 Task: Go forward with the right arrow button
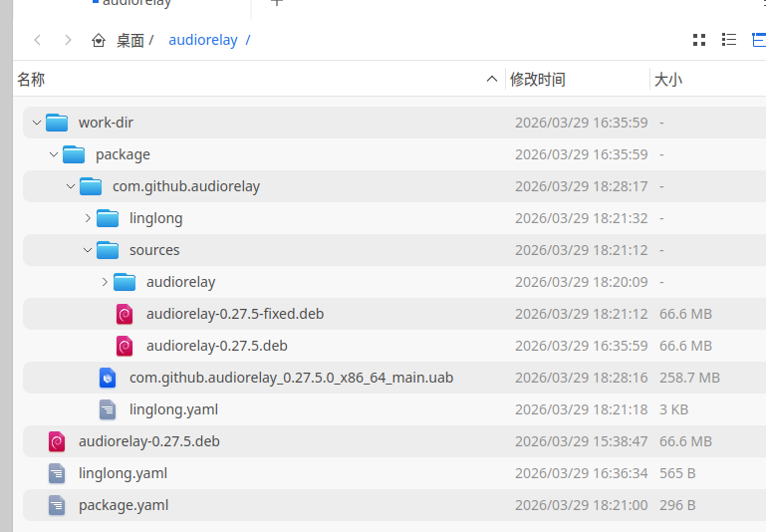(68, 40)
